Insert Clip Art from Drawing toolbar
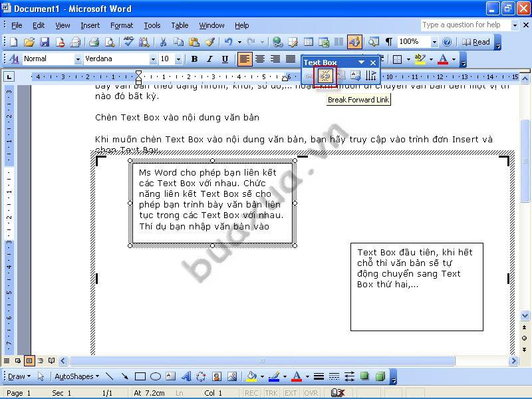Image resolution: width=532 pixels, height=399 pixels. [x=217, y=376]
